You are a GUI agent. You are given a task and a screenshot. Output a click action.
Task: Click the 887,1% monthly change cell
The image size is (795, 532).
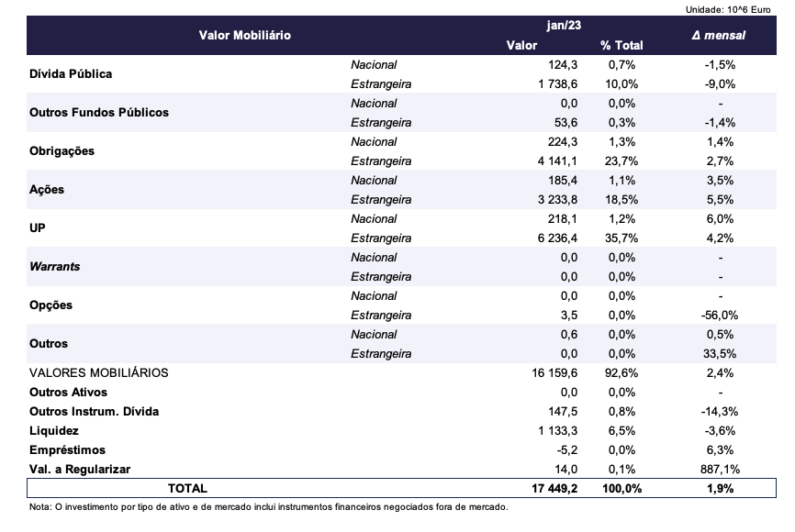719,469
